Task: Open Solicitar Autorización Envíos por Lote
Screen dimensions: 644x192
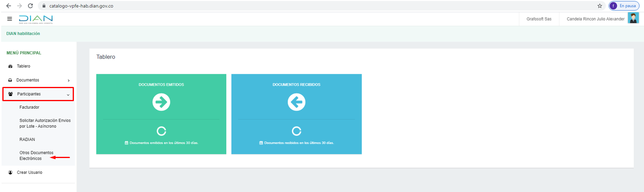Action: click(45, 123)
